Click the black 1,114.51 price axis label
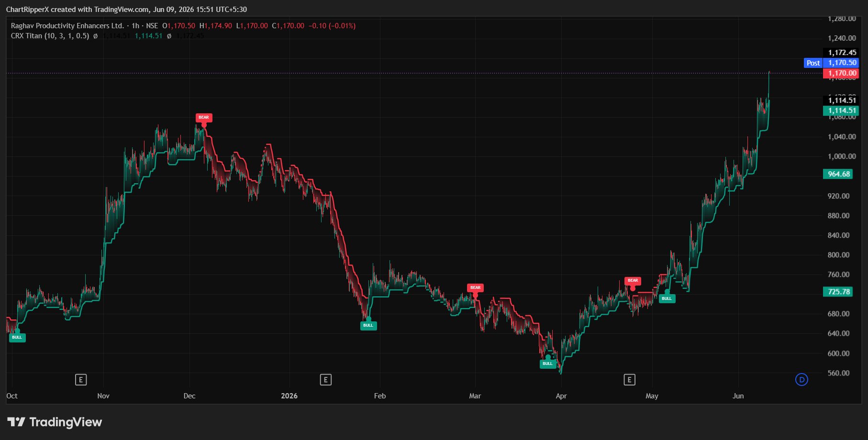868x440 pixels. (842, 100)
